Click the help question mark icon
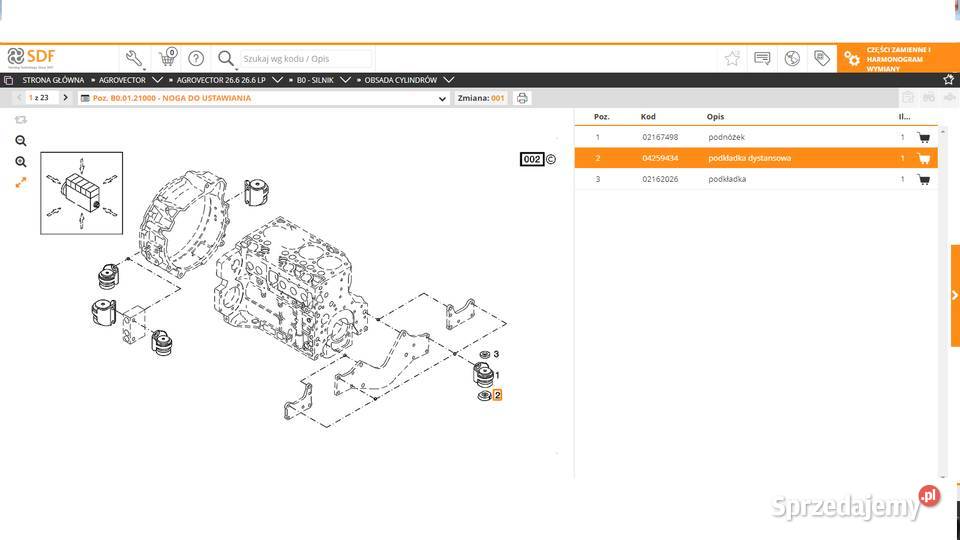The height and width of the screenshot is (540, 960). tap(197, 58)
